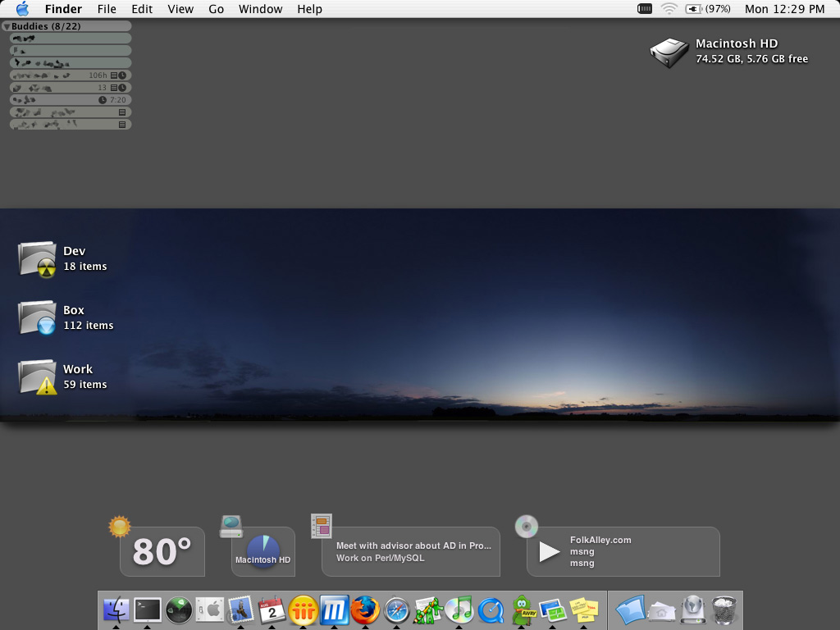Select the Work folder with warning badge
The height and width of the screenshot is (630, 840).
[x=38, y=377]
